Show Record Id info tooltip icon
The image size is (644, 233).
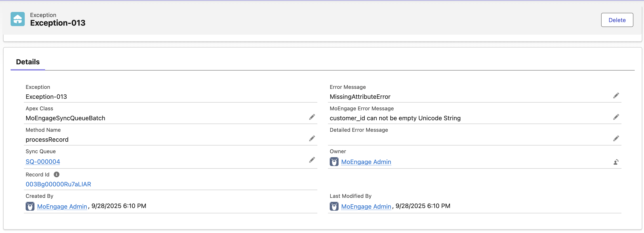[57, 174]
